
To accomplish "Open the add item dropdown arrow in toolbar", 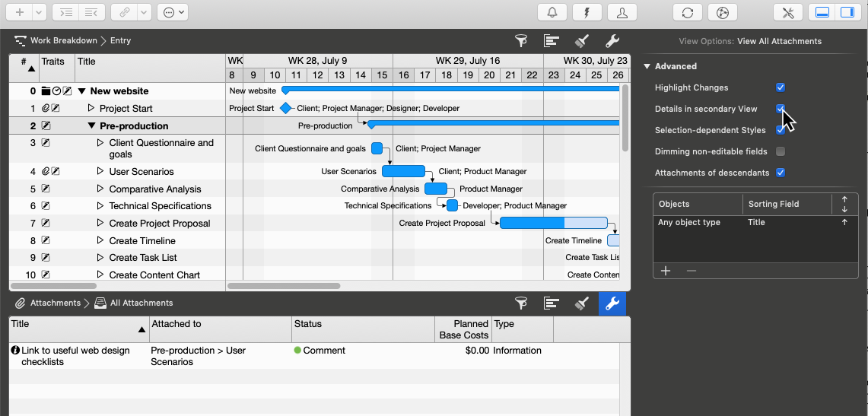I will [x=38, y=12].
